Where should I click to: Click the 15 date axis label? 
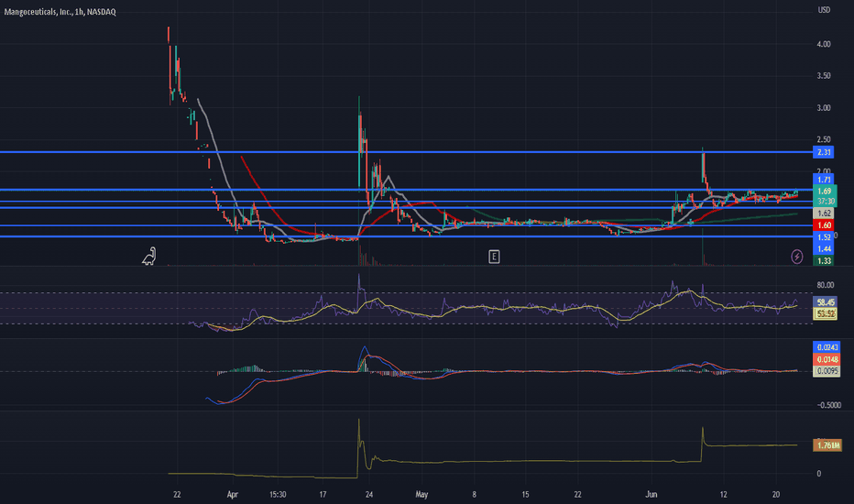[x=526, y=495]
